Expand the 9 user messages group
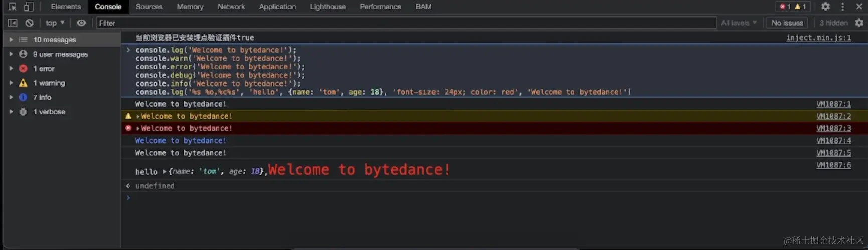 pos(11,54)
